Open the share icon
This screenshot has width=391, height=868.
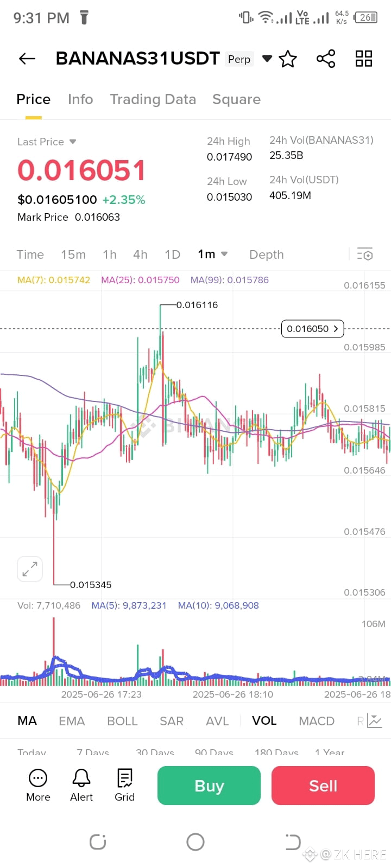click(326, 59)
